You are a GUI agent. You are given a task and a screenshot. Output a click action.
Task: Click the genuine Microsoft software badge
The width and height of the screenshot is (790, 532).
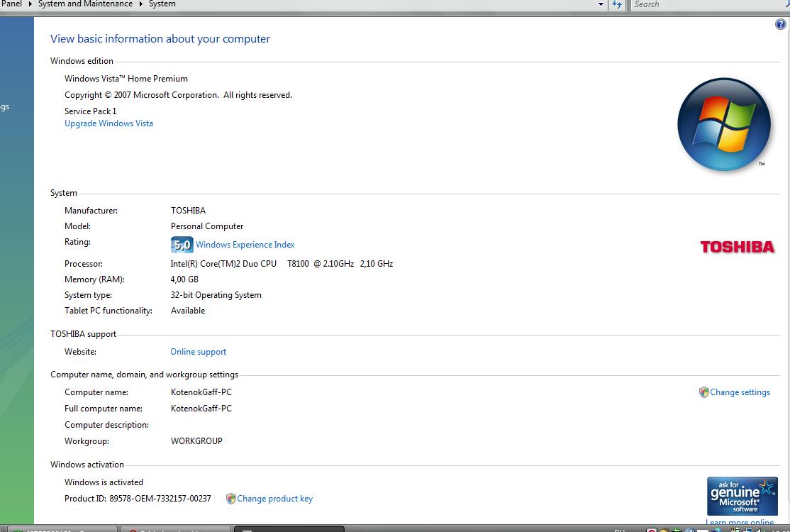point(741,496)
